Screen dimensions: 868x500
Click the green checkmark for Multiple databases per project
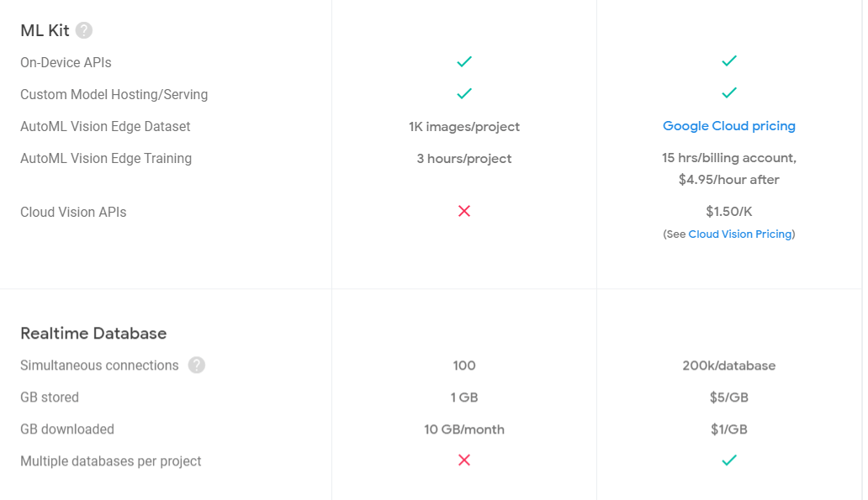(x=729, y=460)
